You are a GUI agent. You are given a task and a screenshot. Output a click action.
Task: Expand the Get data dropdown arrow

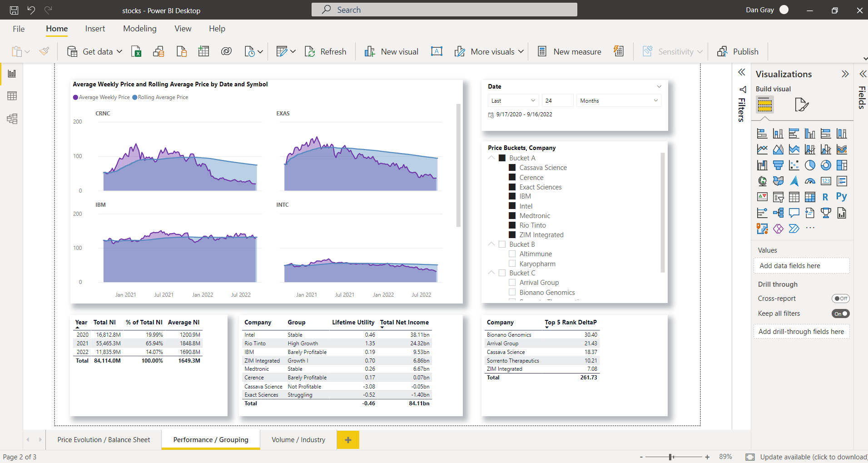tap(119, 51)
